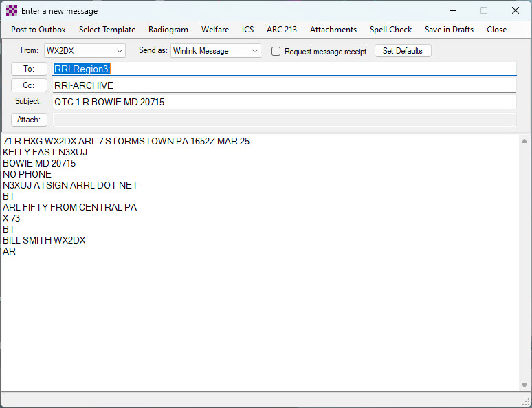
Task: Click Post to Outbox menu item
Action: pyautogui.click(x=38, y=30)
